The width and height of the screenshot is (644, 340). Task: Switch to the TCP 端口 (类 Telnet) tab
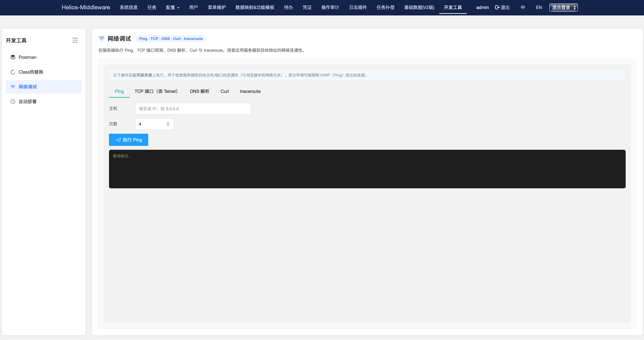(x=156, y=91)
